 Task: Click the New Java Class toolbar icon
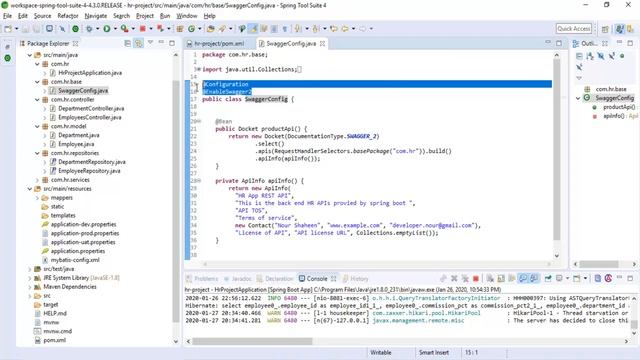[x=191, y=29]
